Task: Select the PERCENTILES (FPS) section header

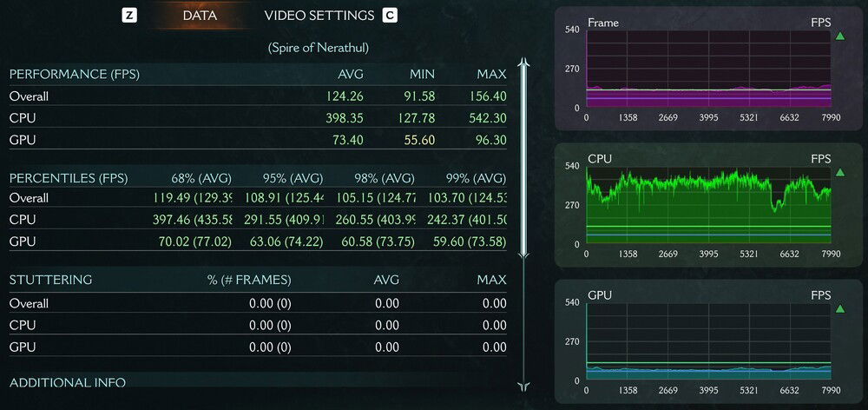Action: (68, 178)
